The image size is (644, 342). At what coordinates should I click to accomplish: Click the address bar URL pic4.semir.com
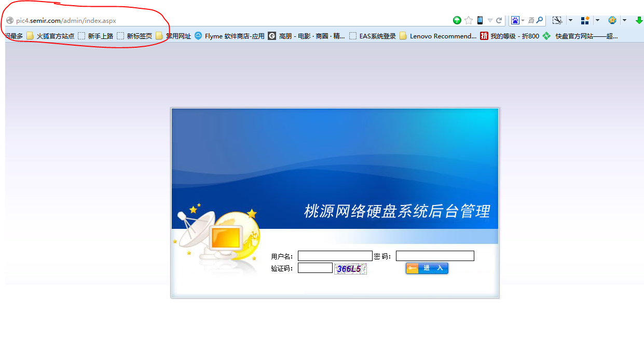pyautogui.click(x=66, y=21)
